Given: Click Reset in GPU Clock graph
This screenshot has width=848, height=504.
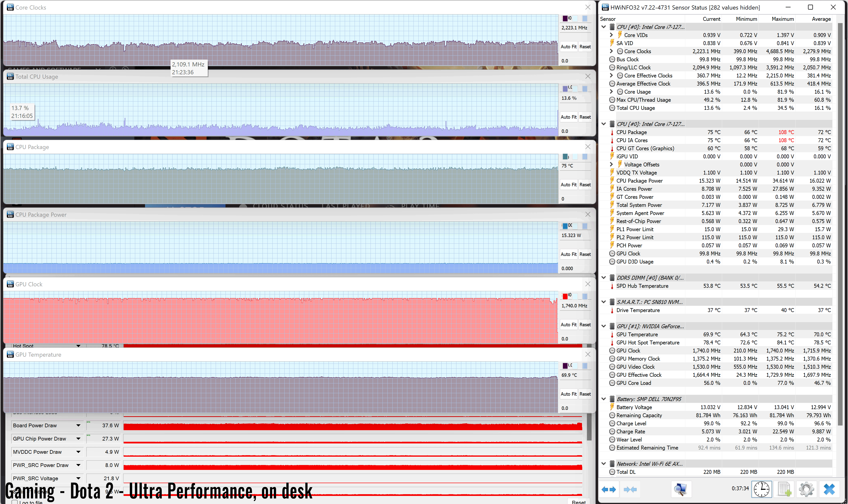Looking at the screenshot, I should pyautogui.click(x=585, y=324).
